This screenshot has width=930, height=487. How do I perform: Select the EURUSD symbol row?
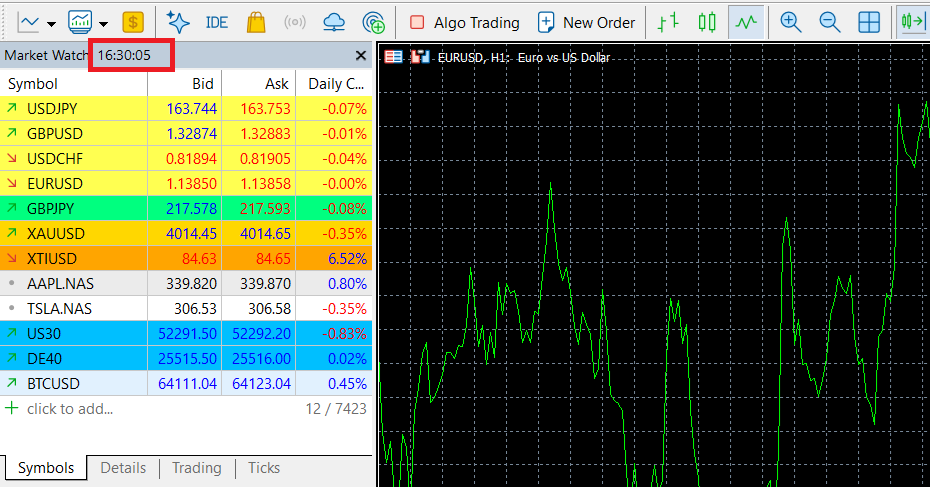click(186, 183)
